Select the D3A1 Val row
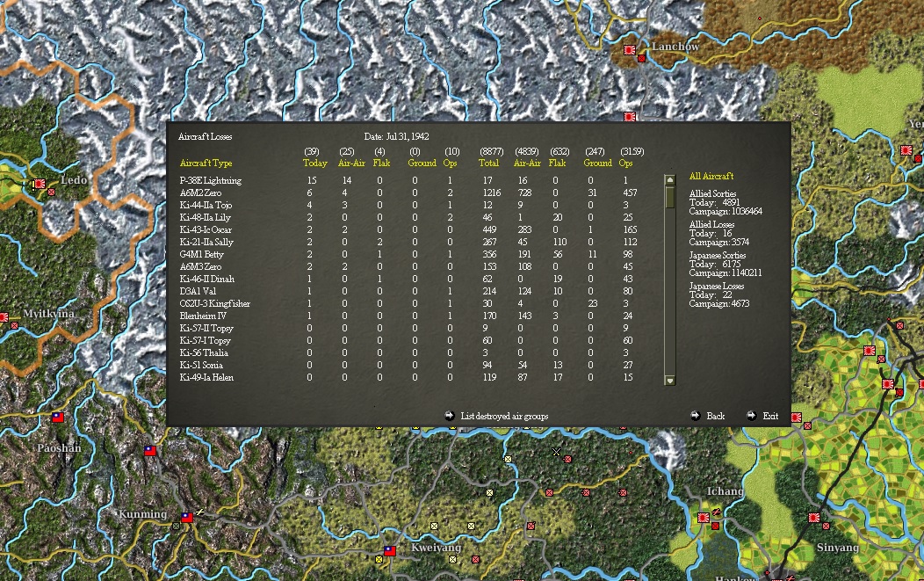The height and width of the screenshot is (581, 924). click(409, 292)
